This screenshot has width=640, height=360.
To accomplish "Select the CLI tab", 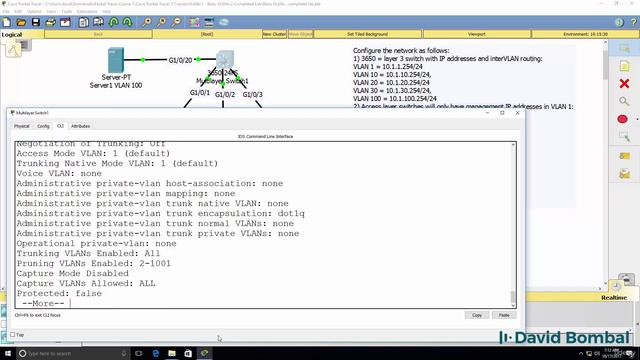I will (60, 126).
